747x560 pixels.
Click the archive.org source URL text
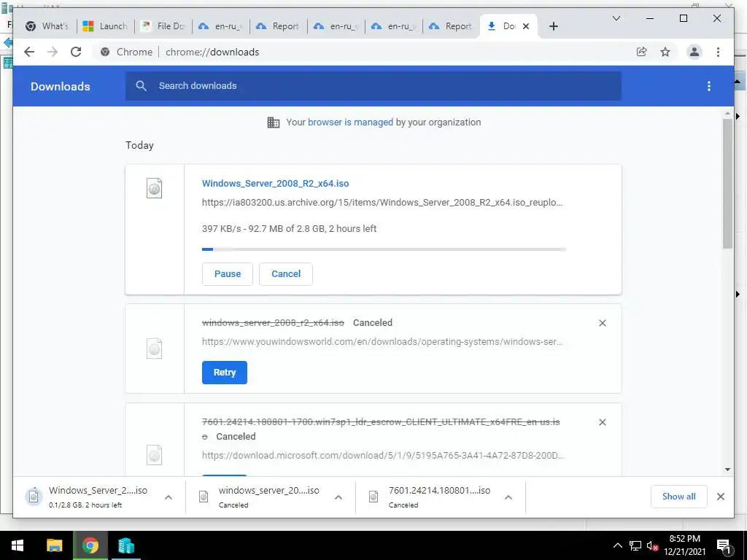(382, 203)
